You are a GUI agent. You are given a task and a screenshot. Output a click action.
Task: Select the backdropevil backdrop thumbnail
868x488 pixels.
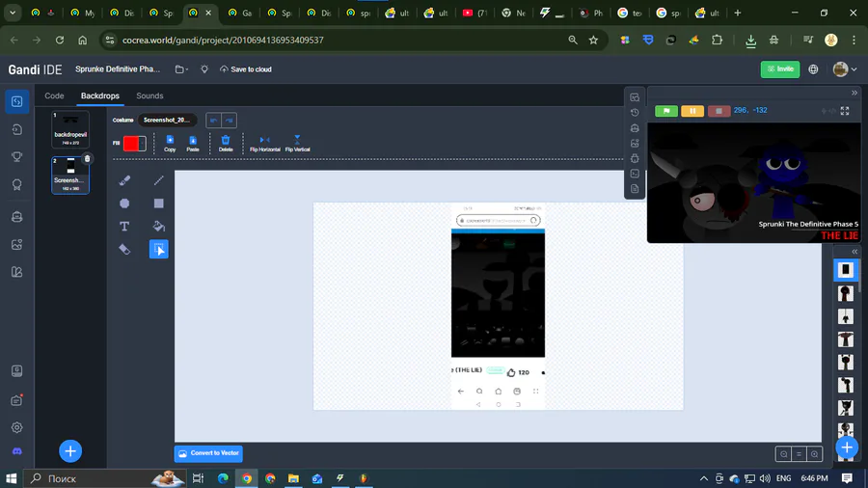click(x=70, y=129)
